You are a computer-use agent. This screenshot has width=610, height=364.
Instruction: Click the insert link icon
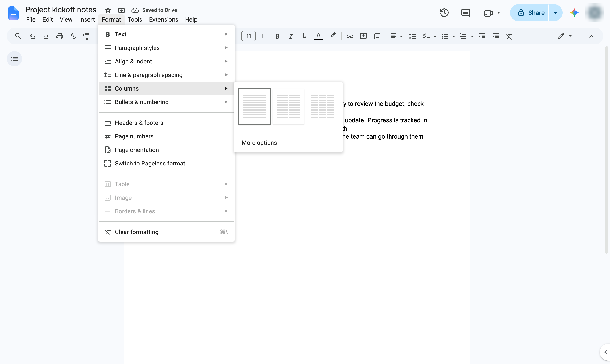click(x=349, y=37)
